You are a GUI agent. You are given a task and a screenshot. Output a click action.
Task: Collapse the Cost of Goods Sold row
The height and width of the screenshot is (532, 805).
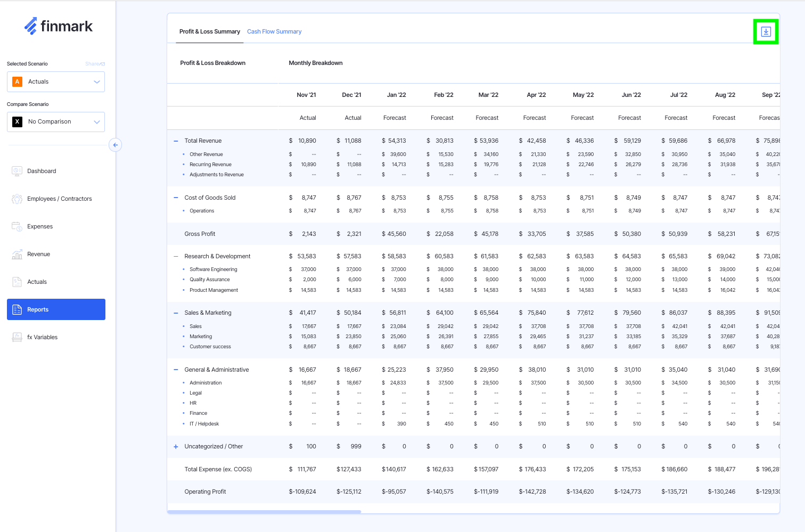[176, 198]
